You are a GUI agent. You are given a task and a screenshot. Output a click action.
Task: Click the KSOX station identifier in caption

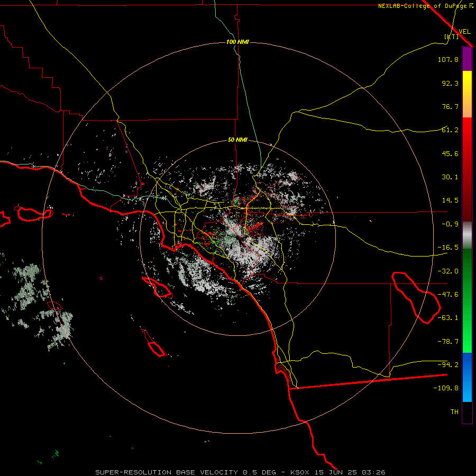click(300, 472)
